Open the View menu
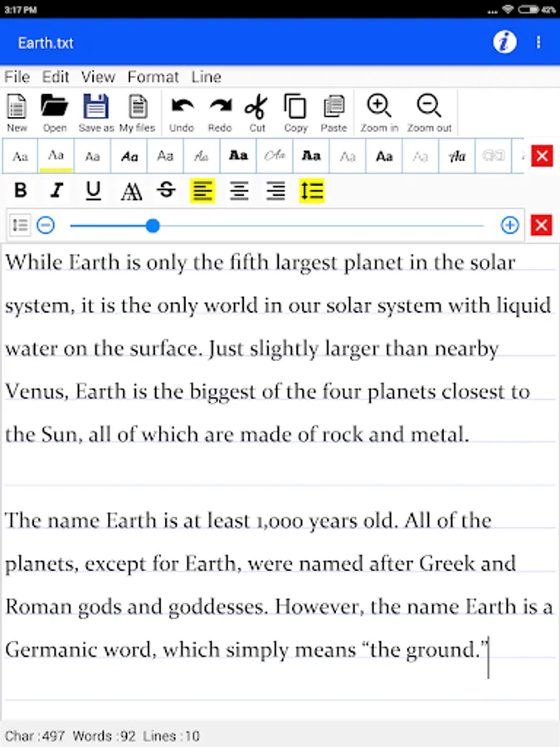560x747 pixels. click(98, 76)
